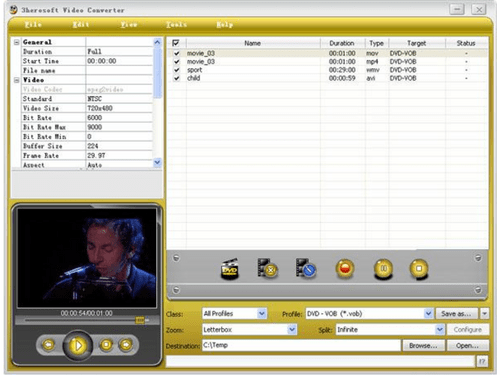Click the Save as... button
500x375 pixels.
click(456, 314)
